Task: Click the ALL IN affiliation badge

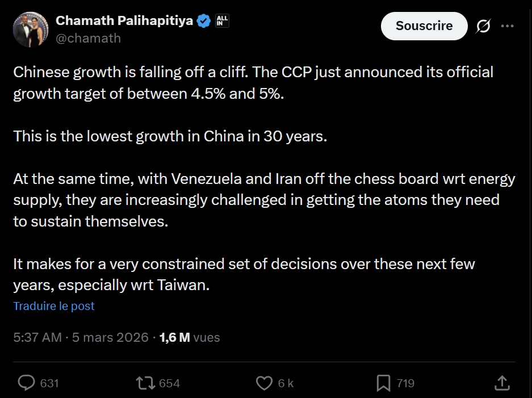Action: click(x=222, y=22)
